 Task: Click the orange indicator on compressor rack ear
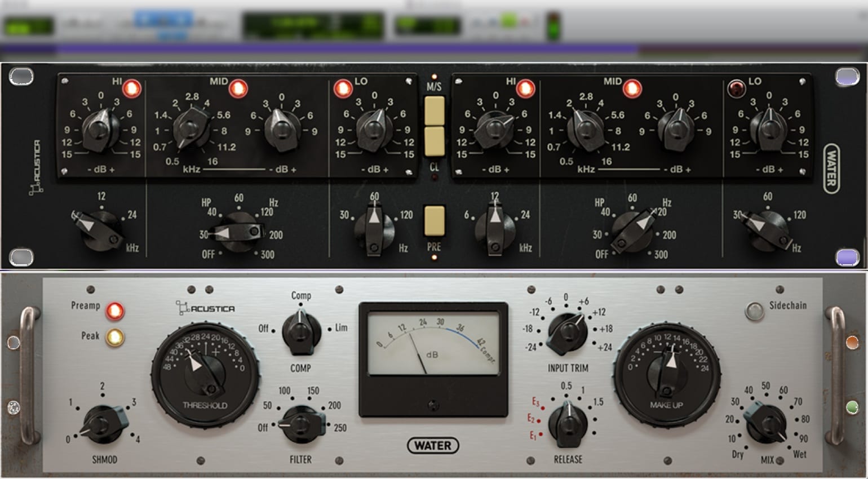click(852, 342)
